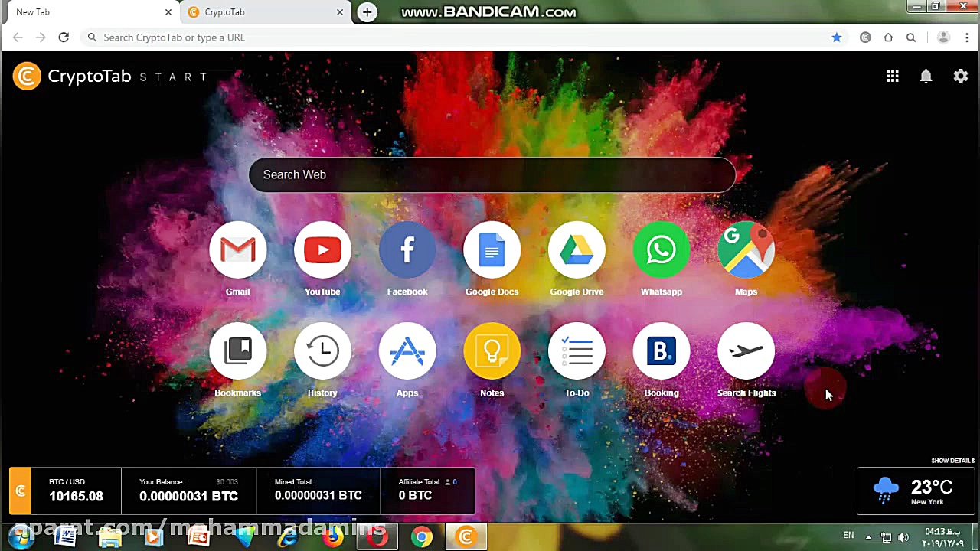
Task: Open CryptoTab Start settings gear
Action: (961, 77)
